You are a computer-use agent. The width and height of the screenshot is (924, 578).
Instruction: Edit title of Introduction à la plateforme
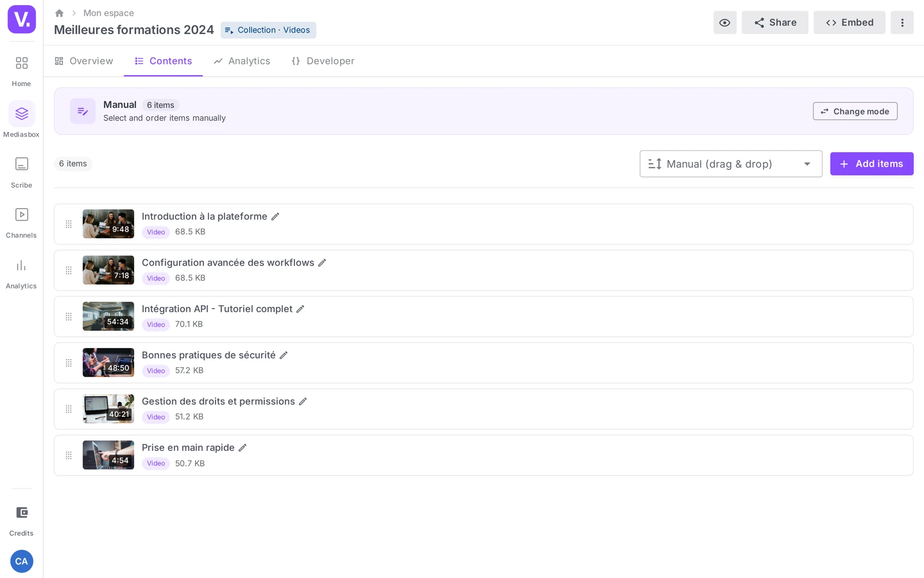coord(275,216)
